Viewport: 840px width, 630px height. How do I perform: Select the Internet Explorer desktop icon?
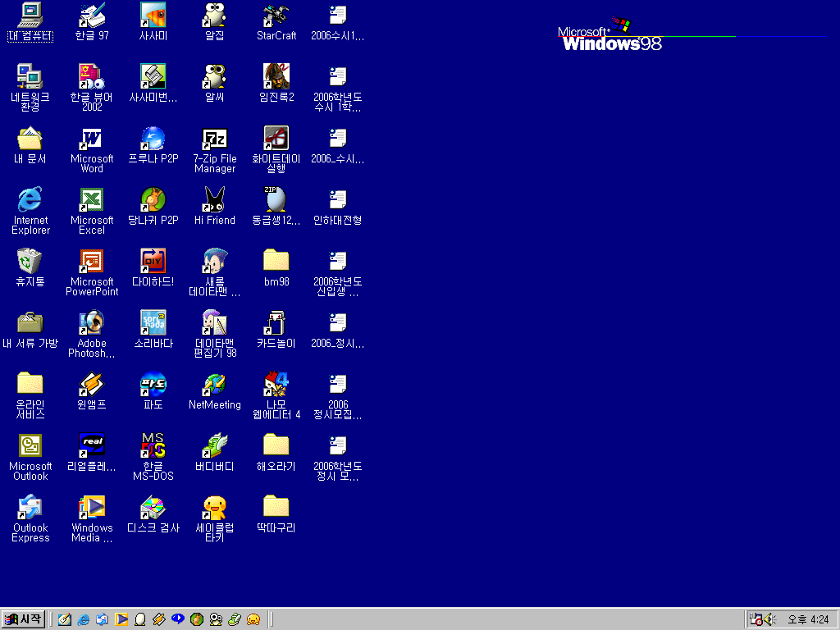tap(30, 211)
